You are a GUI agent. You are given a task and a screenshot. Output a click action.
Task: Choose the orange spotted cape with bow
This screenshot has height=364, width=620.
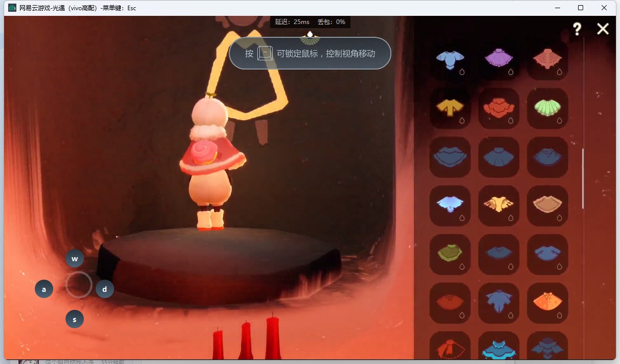tap(547, 303)
